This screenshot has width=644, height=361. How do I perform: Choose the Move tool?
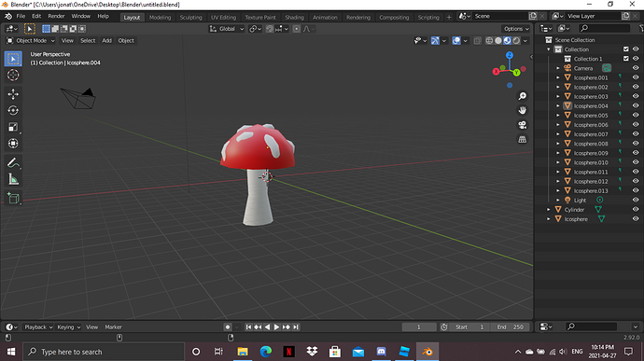13,94
